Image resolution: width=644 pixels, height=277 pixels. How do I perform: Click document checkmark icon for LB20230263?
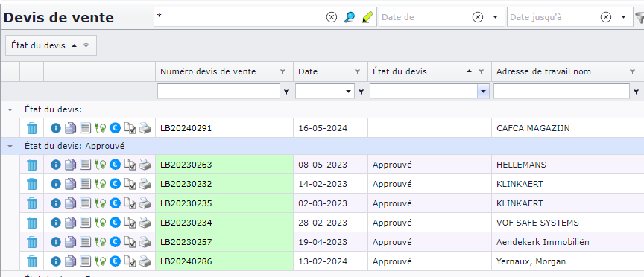(130, 165)
